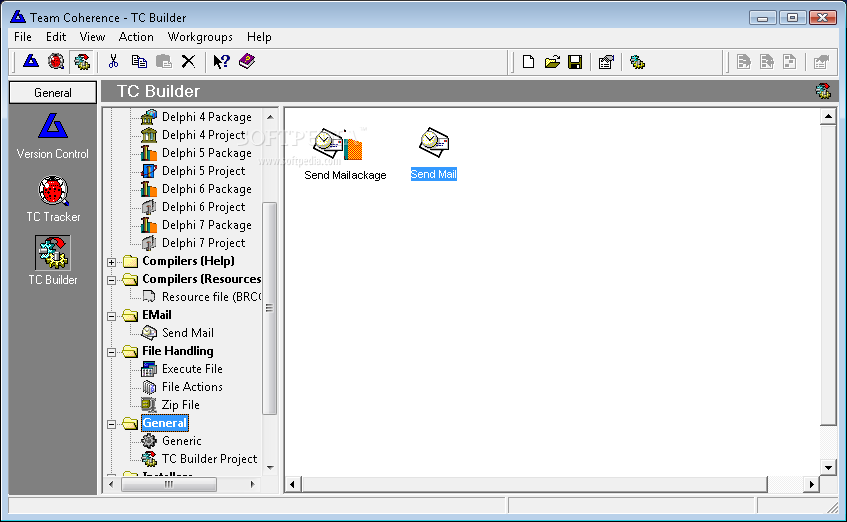Click the tree horizontal scrollbar thumb
The height and width of the screenshot is (522, 847).
pos(169,484)
